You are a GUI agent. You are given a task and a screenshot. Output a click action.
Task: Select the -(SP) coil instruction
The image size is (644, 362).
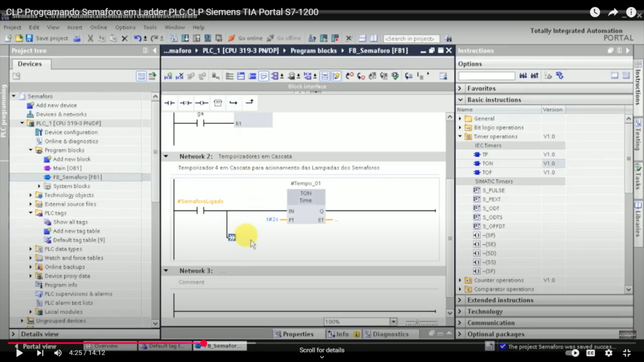coord(489,235)
